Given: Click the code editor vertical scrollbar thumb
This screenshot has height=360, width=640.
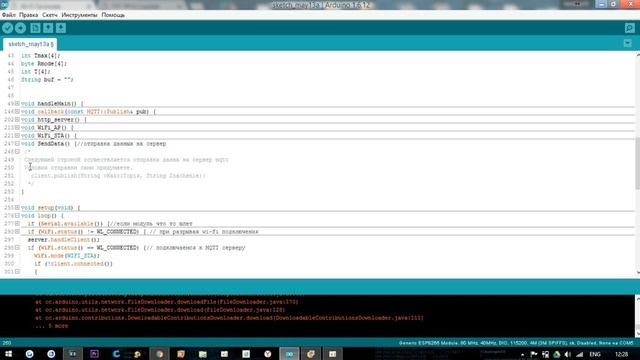Looking at the screenshot, I should (637, 163).
